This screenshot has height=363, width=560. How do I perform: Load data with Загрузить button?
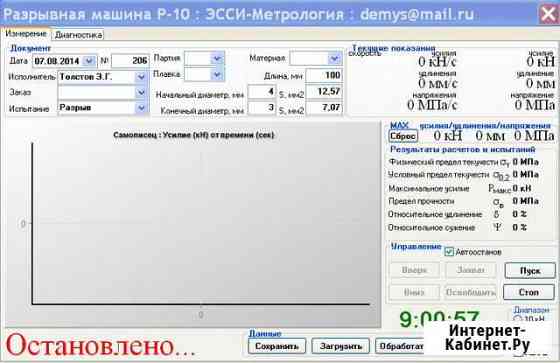(x=340, y=346)
